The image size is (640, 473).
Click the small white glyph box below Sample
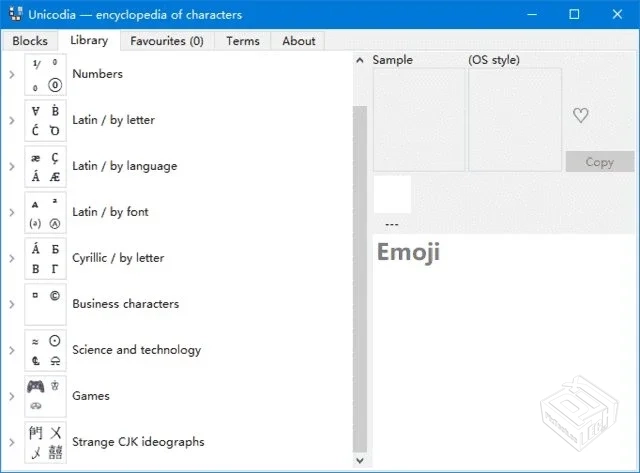[x=392, y=194]
